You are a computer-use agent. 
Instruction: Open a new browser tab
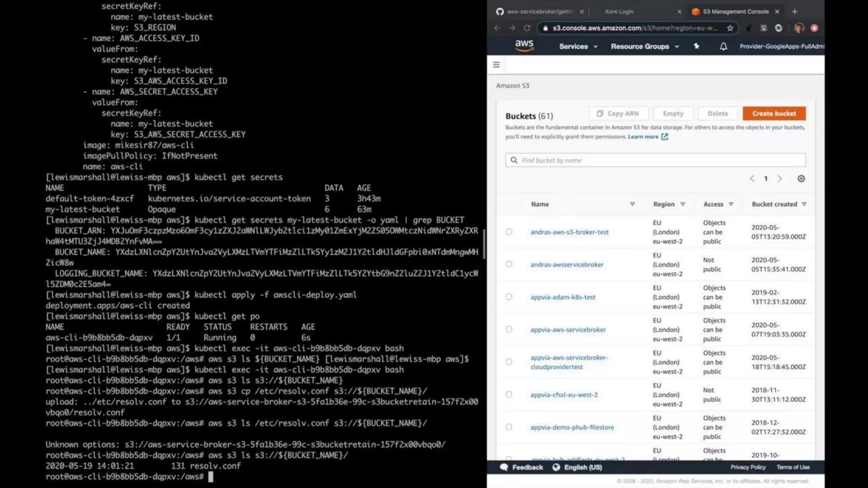[795, 11]
